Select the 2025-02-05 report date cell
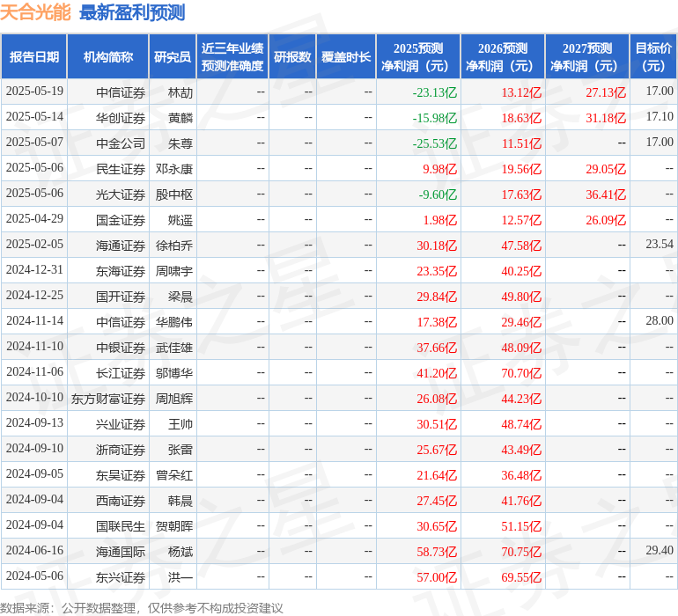The image size is (678, 616). pos(34,245)
